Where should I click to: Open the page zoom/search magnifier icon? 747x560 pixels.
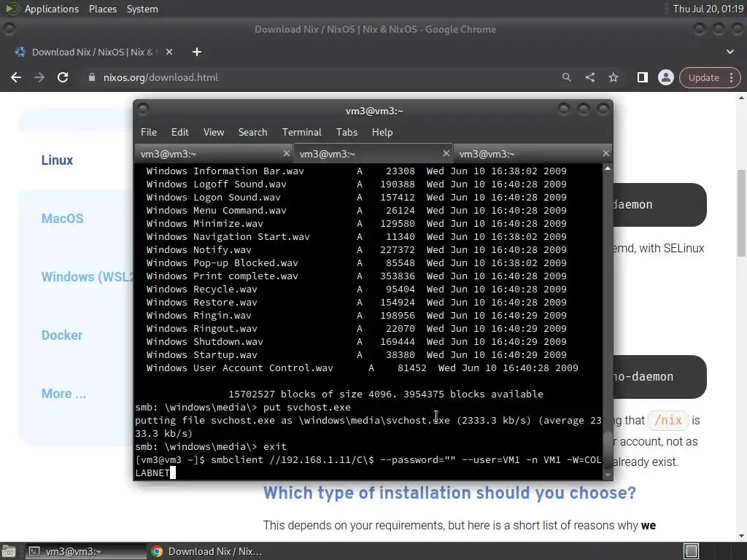(x=566, y=77)
